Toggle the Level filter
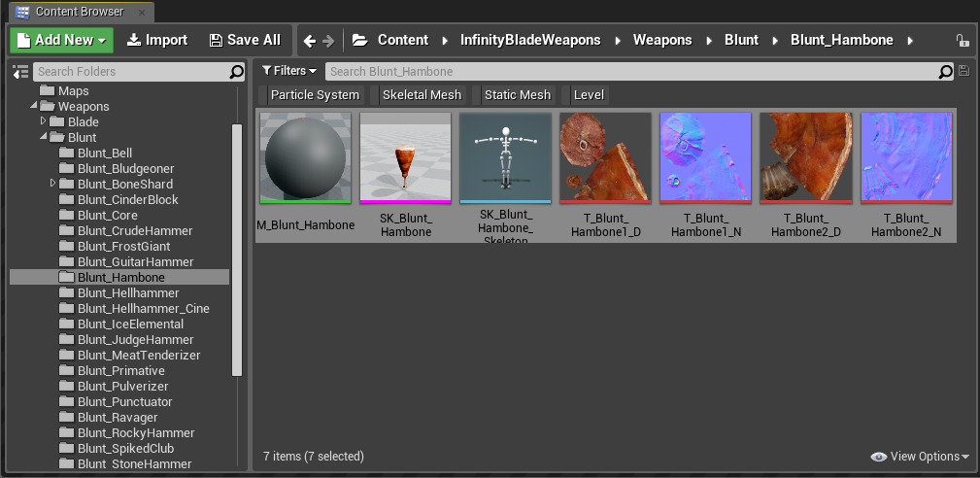This screenshot has height=478, width=980. pos(585,95)
